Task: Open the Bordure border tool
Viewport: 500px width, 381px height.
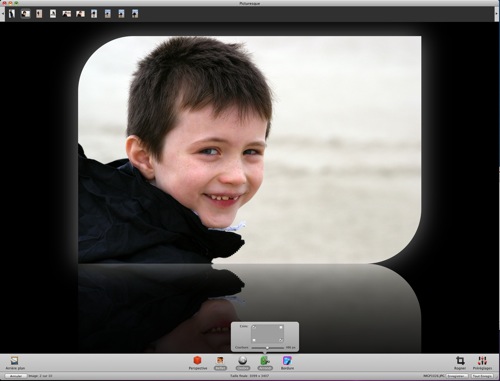Action: tap(287, 363)
